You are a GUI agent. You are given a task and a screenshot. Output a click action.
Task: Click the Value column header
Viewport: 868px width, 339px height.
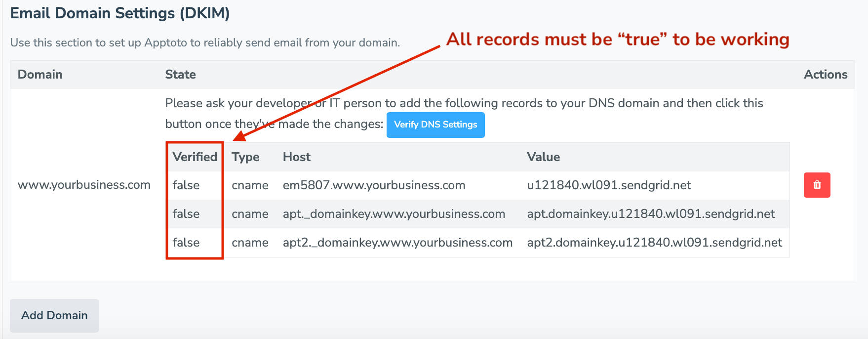pos(543,157)
